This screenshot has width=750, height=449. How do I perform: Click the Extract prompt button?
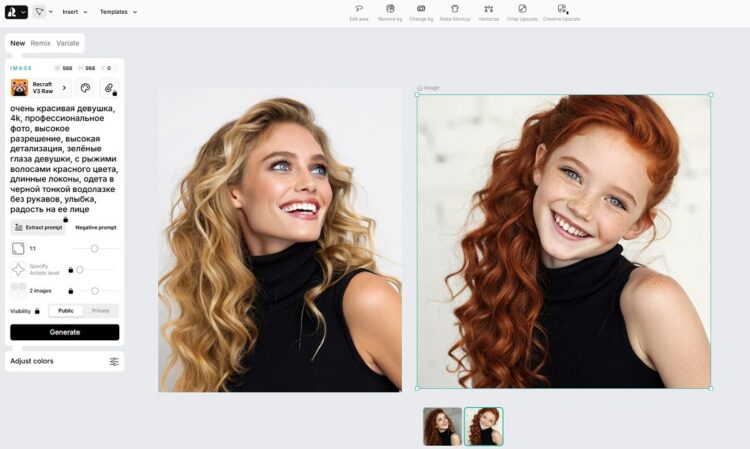(x=38, y=228)
